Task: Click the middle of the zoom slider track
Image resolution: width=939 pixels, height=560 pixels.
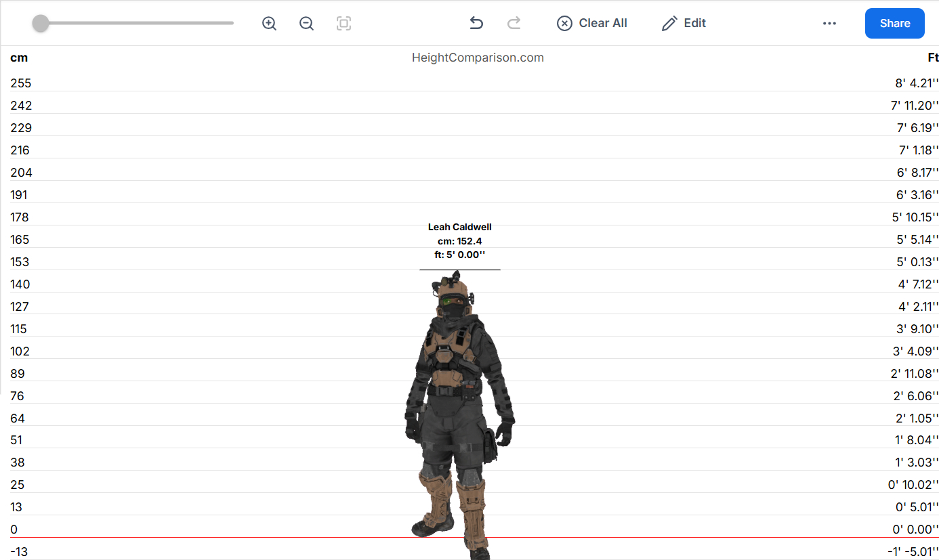Action: (x=135, y=23)
